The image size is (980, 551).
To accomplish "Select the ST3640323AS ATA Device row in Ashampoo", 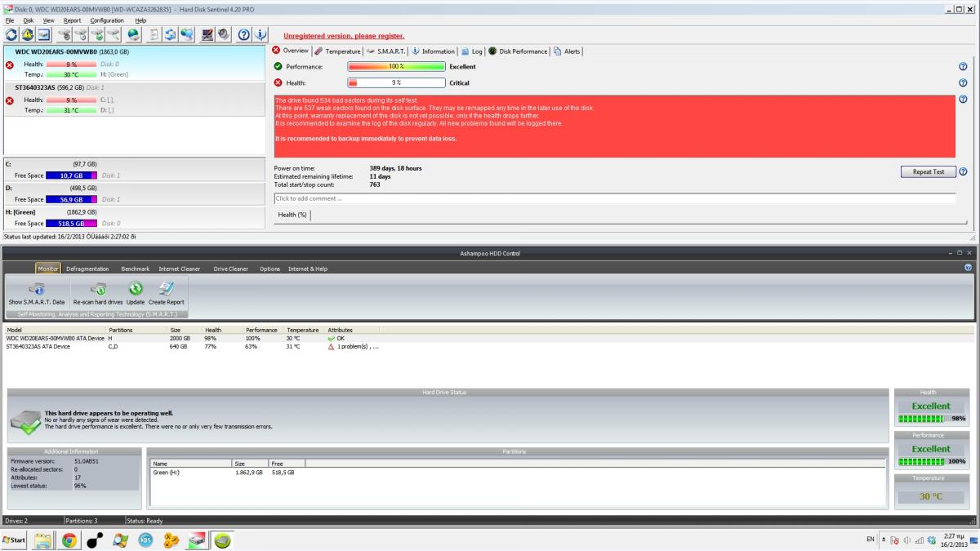I will tap(490, 346).
